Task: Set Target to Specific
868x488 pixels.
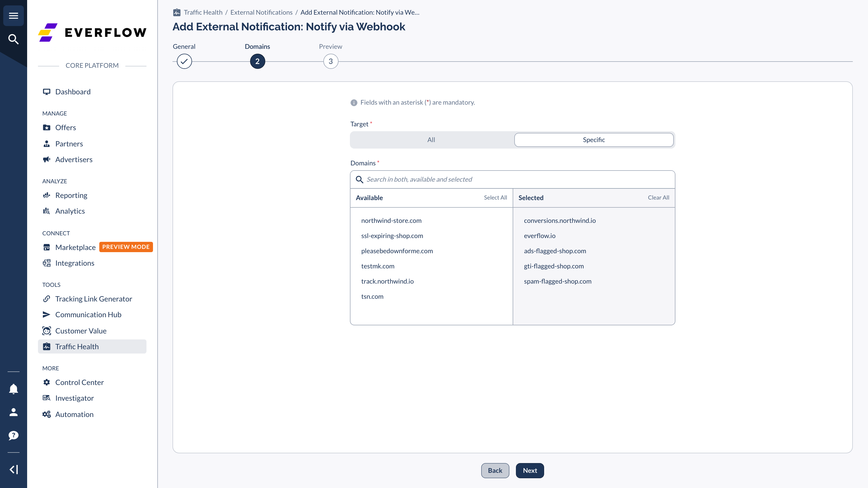Action: 594,140
